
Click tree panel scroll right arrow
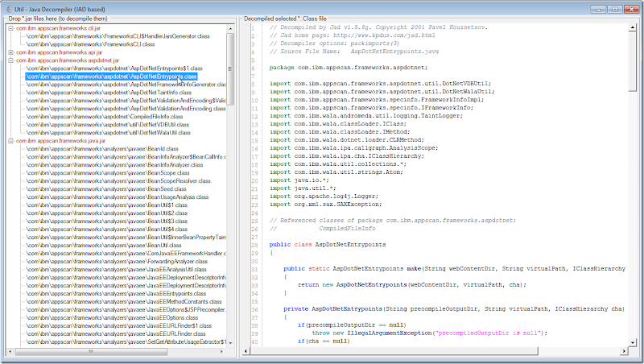(x=222, y=352)
